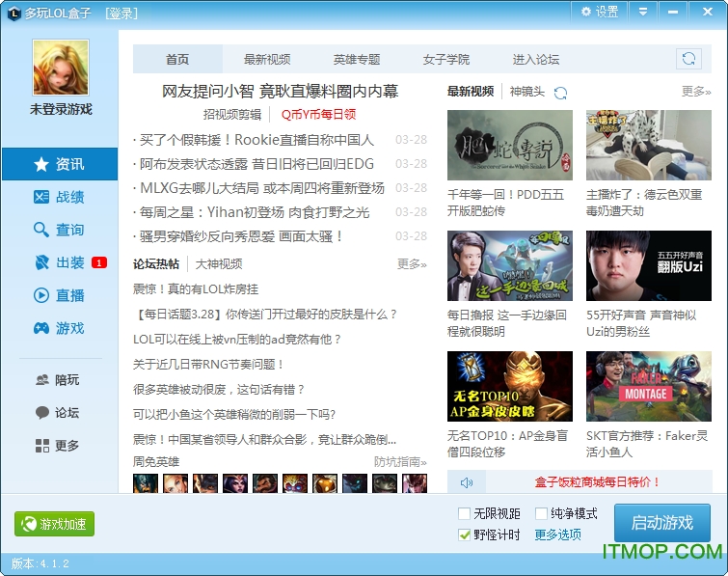The image size is (728, 576).
Task: Click the speaker icon by the announcement bar
Action: (467, 482)
